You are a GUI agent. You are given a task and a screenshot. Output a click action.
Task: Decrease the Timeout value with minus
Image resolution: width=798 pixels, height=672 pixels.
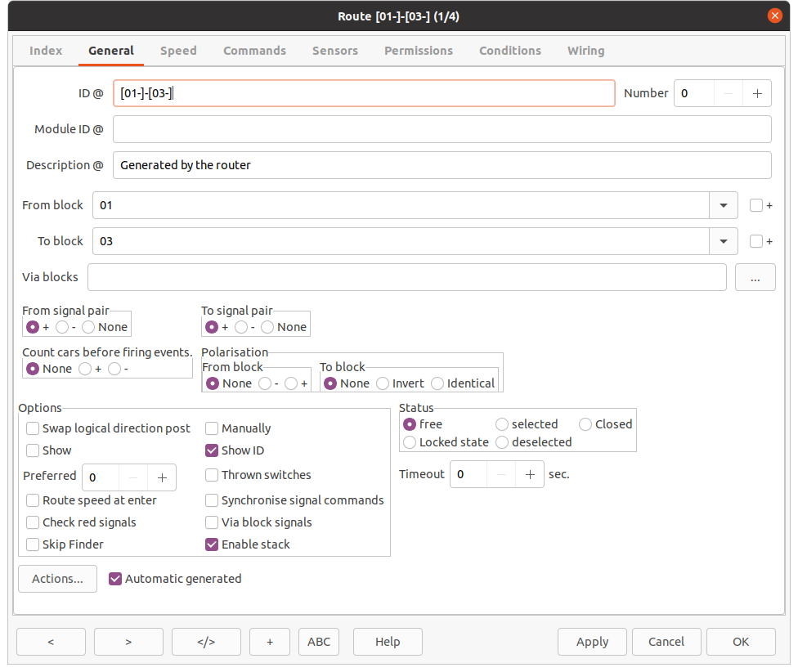coord(501,474)
